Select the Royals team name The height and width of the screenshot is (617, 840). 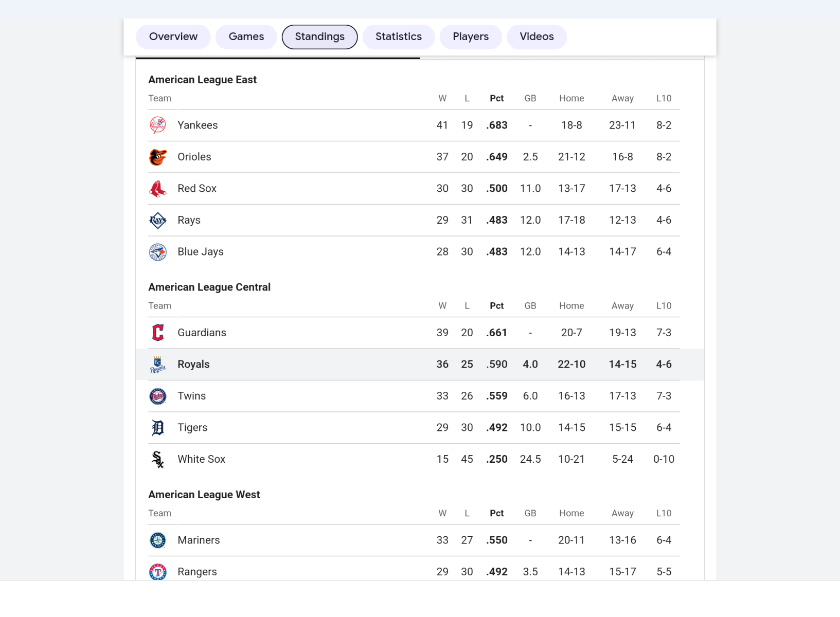[x=193, y=365]
